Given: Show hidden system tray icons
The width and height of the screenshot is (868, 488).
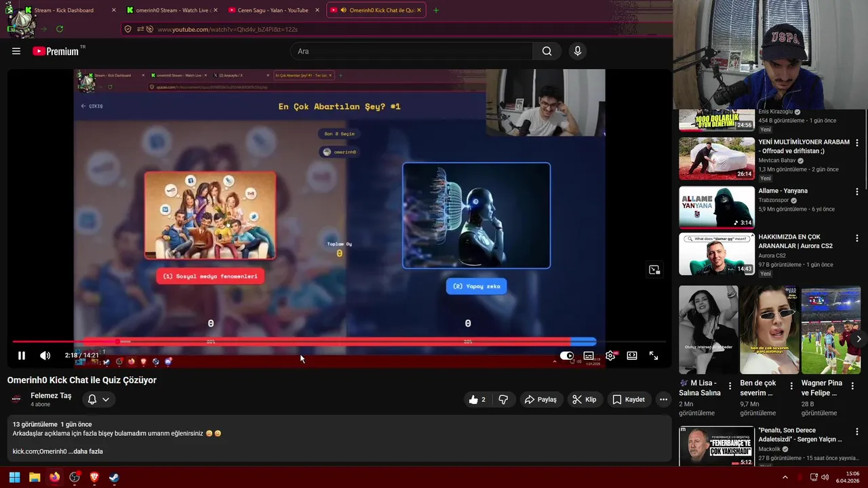Looking at the screenshot, I should pos(785,477).
